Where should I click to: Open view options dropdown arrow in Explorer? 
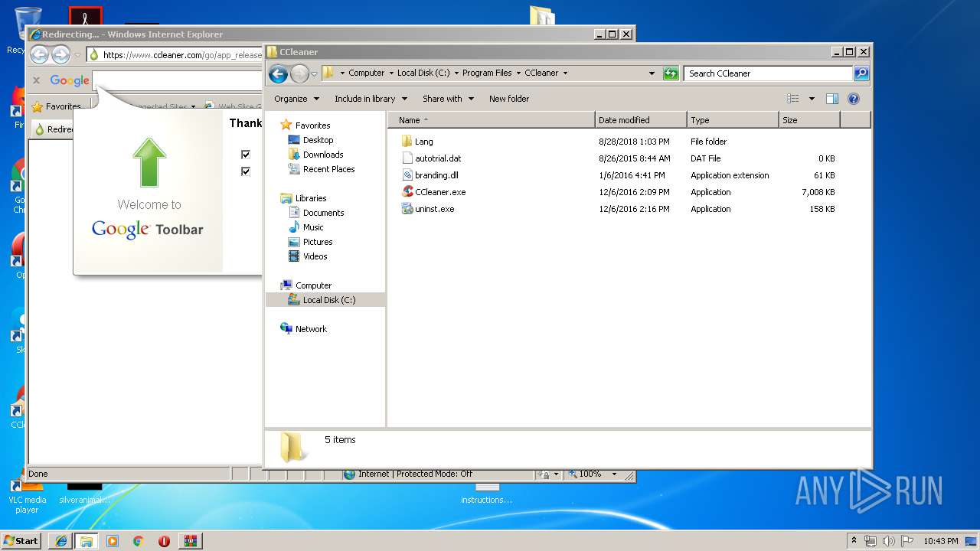click(x=812, y=99)
